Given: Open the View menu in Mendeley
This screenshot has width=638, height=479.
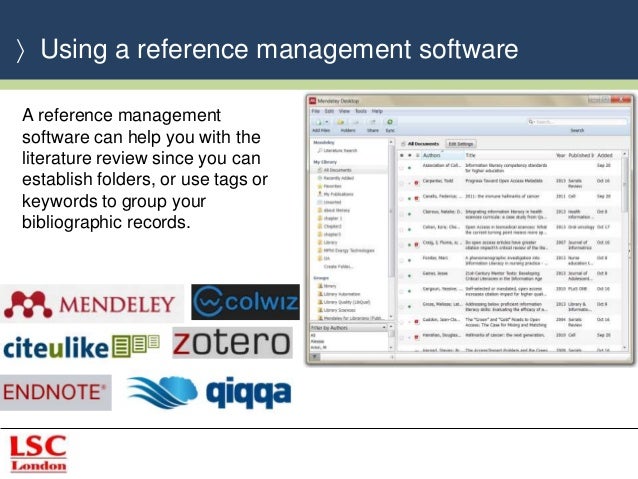Looking at the screenshot, I should coord(344,111).
